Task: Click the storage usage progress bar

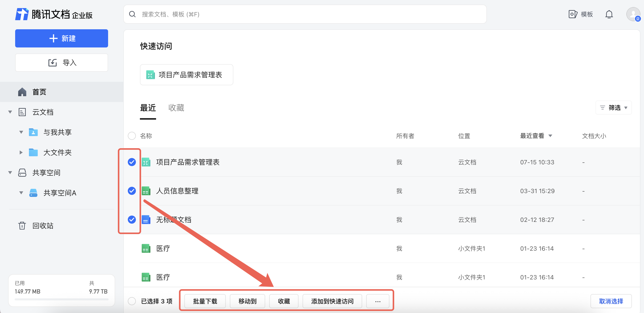Action: click(62, 299)
